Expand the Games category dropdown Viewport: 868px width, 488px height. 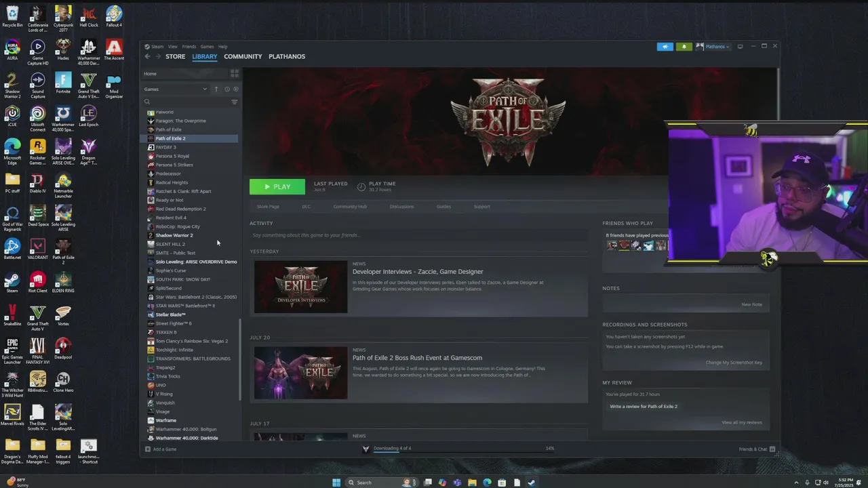(205, 89)
